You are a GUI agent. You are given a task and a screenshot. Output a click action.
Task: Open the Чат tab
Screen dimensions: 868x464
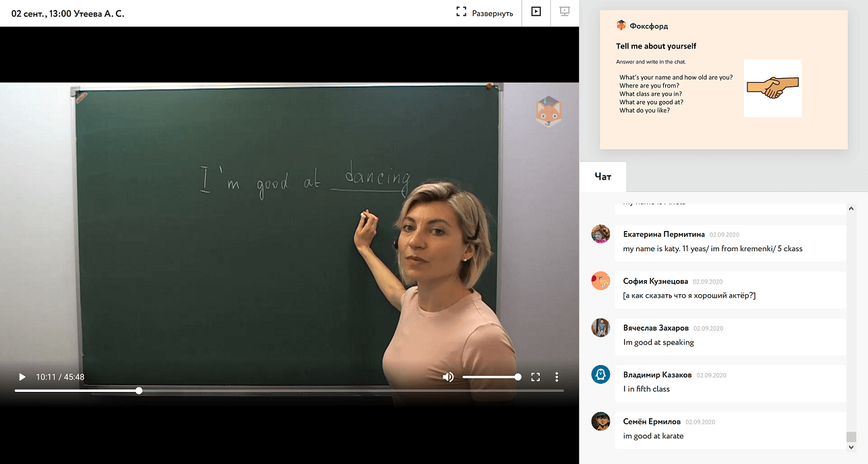pos(603,176)
